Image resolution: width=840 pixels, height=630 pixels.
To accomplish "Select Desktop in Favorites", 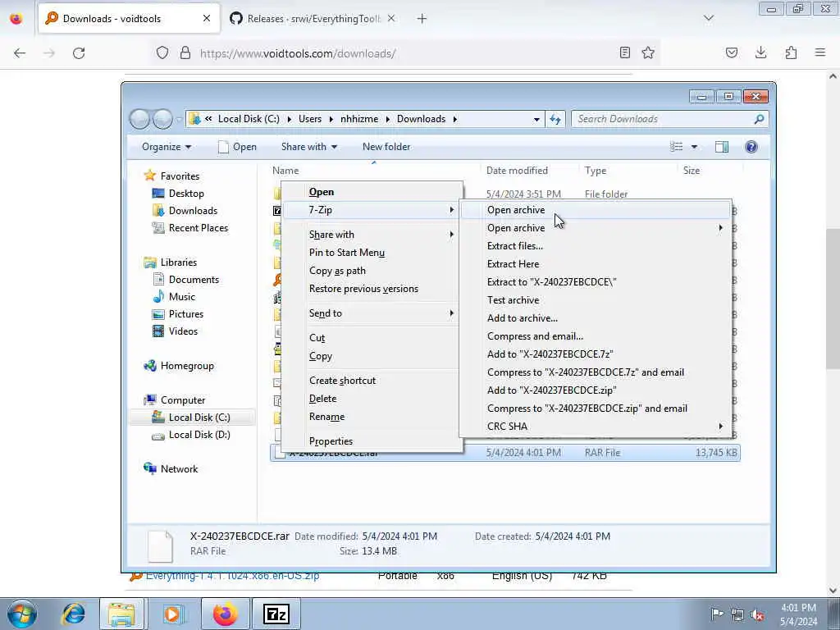I will point(186,194).
